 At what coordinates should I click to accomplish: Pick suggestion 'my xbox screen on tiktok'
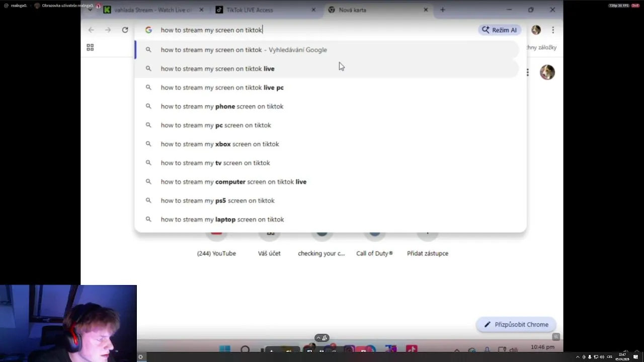[327, 144]
